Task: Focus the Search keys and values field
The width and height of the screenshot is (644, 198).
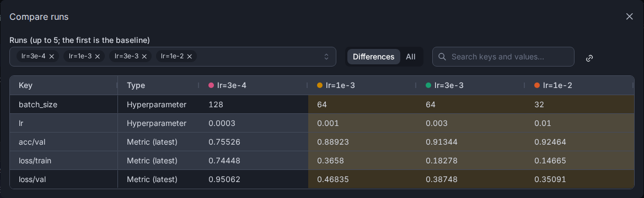Action: tap(503, 57)
